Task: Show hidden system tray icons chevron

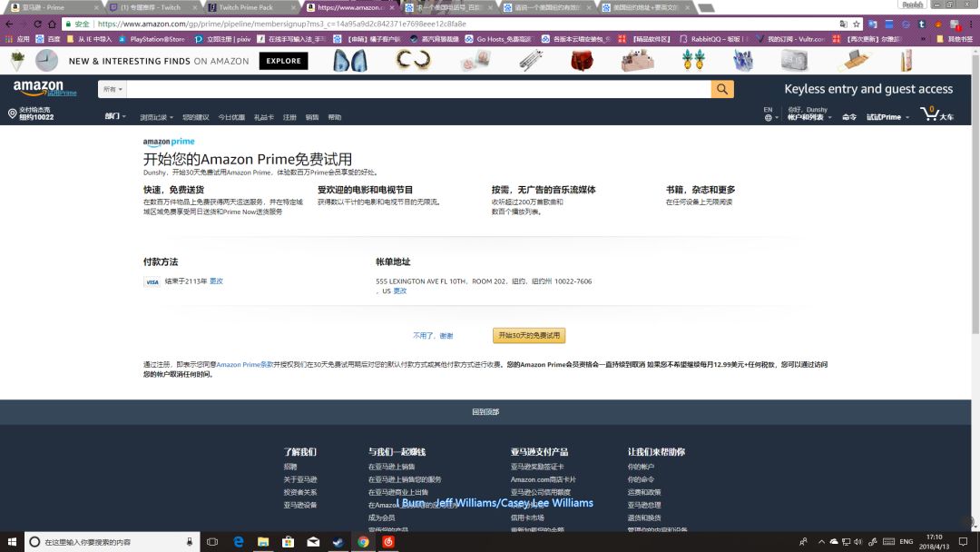Action: coord(821,541)
